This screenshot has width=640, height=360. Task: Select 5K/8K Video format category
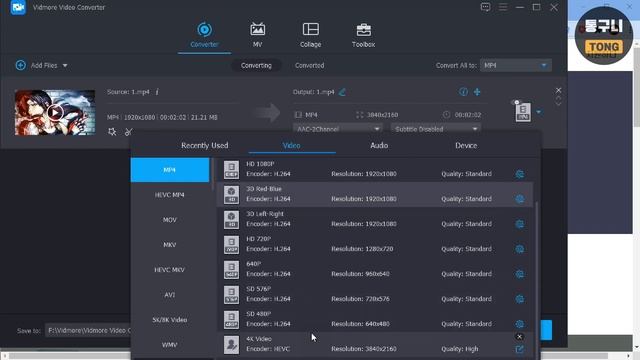click(170, 320)
